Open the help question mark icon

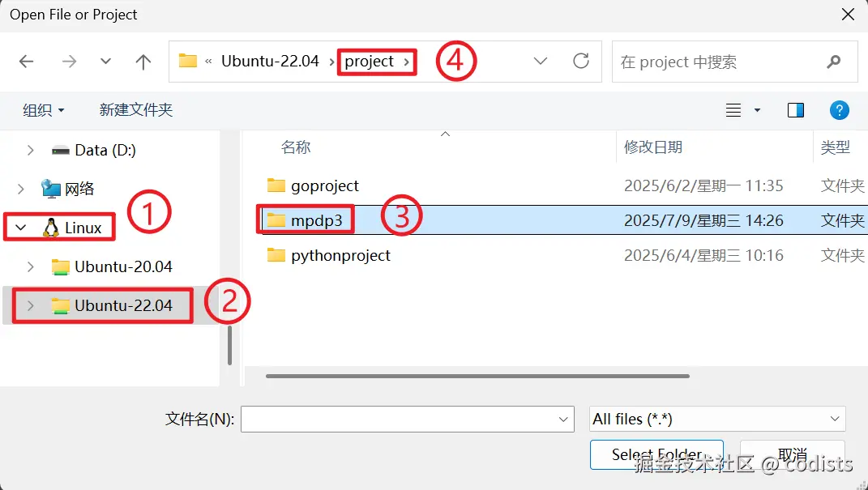(x=839, y=110)
